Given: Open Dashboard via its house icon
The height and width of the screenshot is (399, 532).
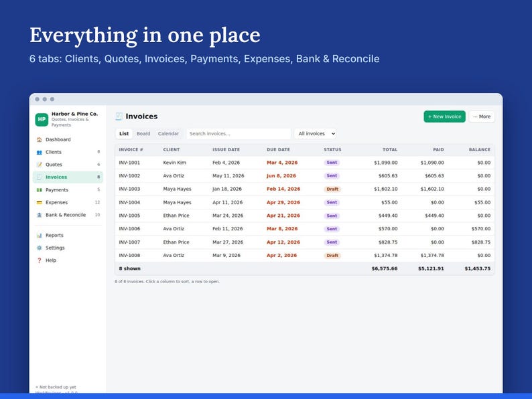Looking at the screenshot, I should pyautogui.click(x=40, y=139).
